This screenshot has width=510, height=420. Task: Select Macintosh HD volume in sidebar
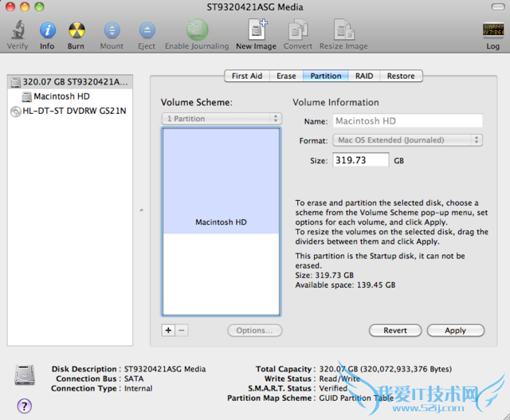click(61, 96)
